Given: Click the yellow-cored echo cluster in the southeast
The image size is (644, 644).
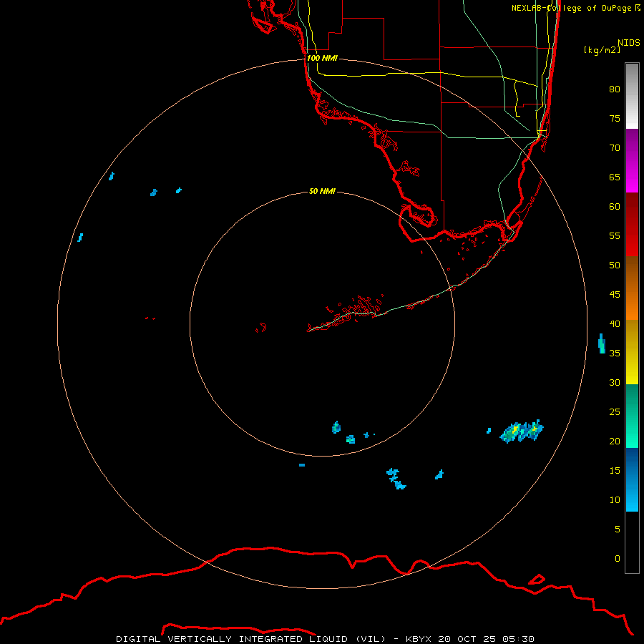Looking at the screenshot, I should pyautogui.click(x=522, y=431).
